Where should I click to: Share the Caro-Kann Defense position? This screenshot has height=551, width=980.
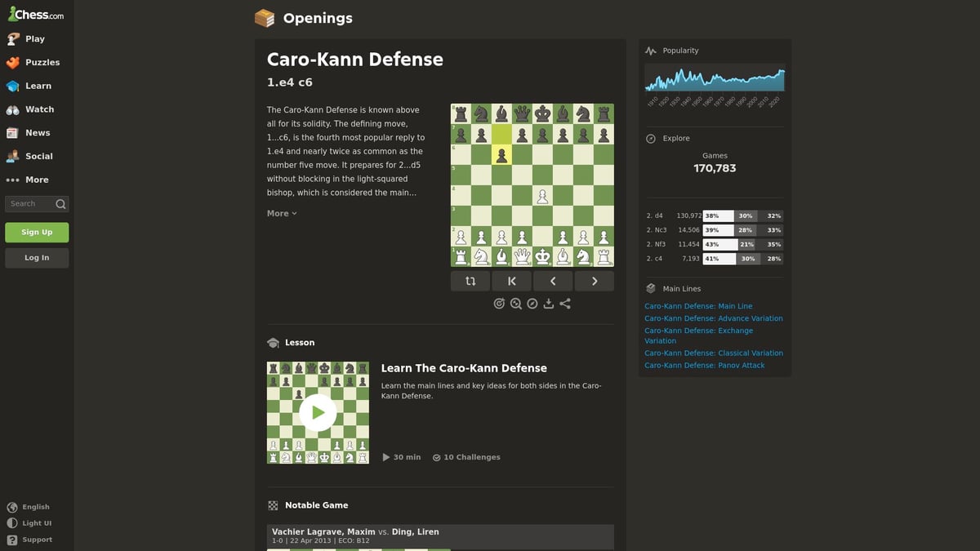[565, 303]
